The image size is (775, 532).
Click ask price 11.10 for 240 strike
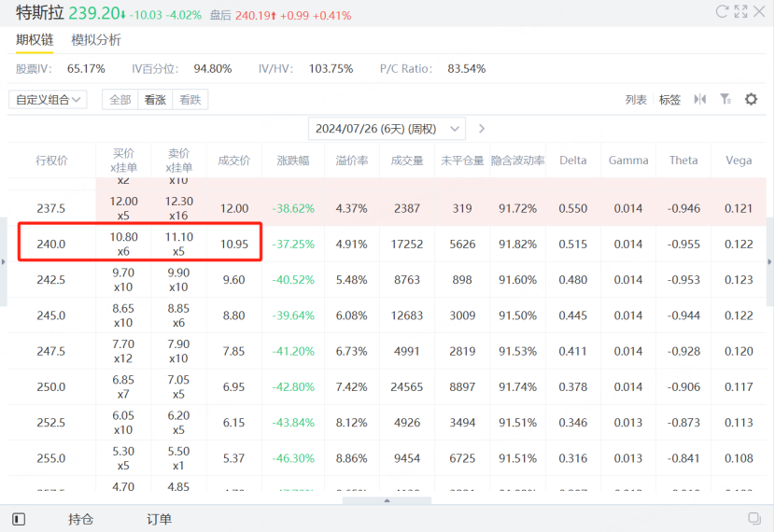(179, 237)
